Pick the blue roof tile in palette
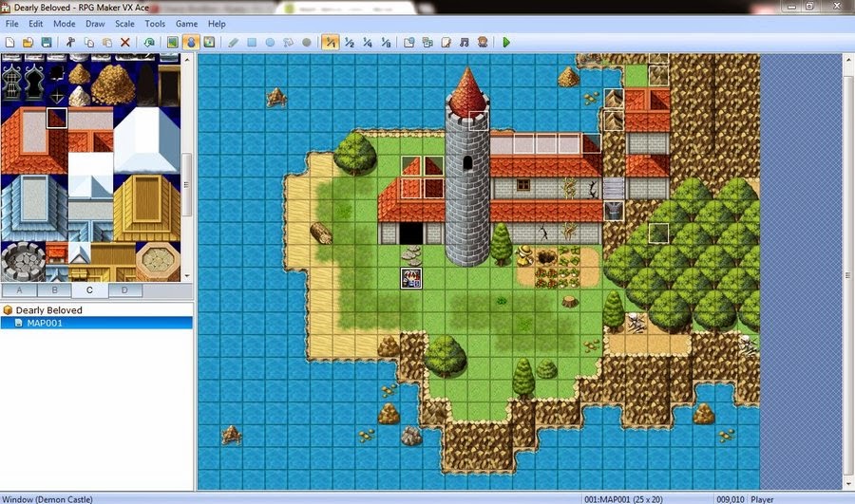Viewport: 855px width, 504px height. pos(34,207)
